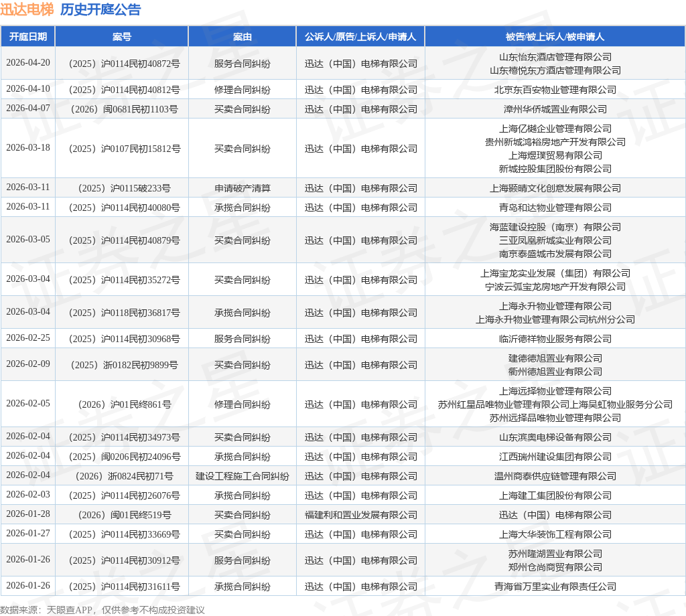Click cause 建设工程施工合同纠纷
The width and height of the screenshot is (686, 616).
coord(242,476)
